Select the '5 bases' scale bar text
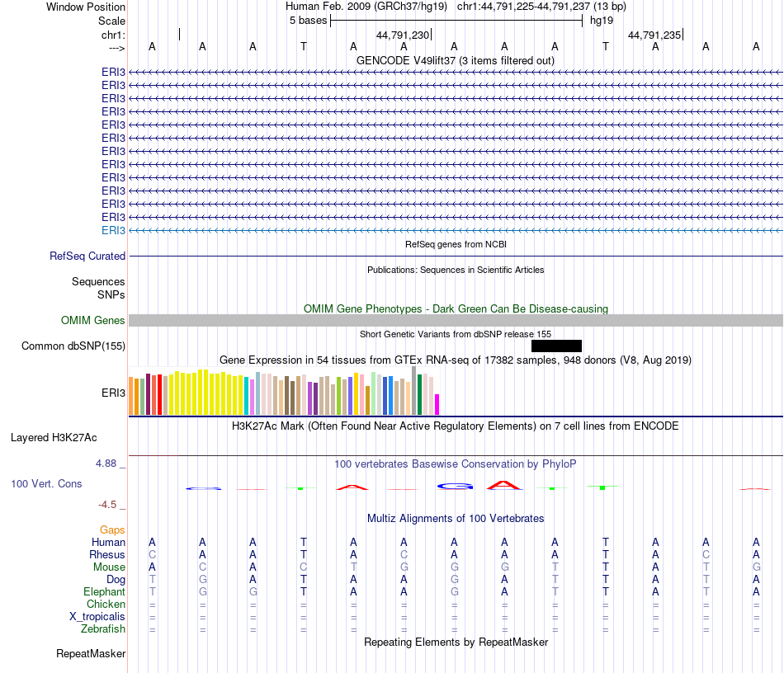The width and height of the screenshot is (784, 673). click(x=308, y=21)
